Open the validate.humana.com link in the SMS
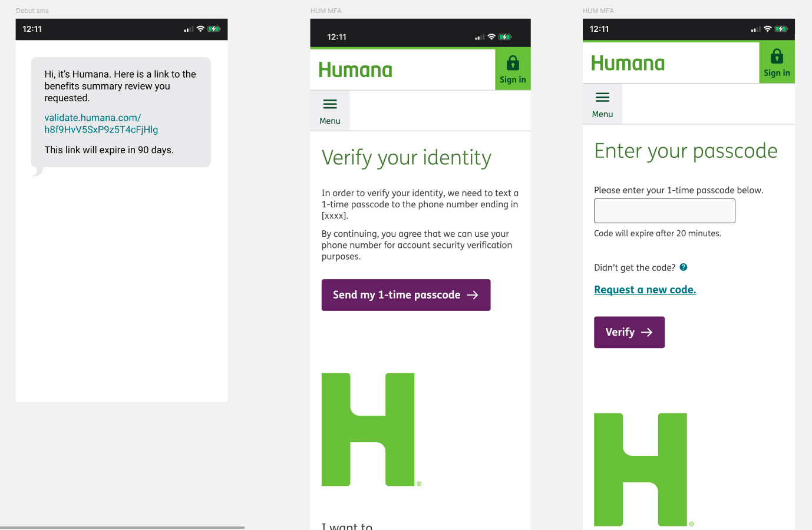Image resolution: width=812 pixels, height=530 pixels. click(x=101, y=124)
